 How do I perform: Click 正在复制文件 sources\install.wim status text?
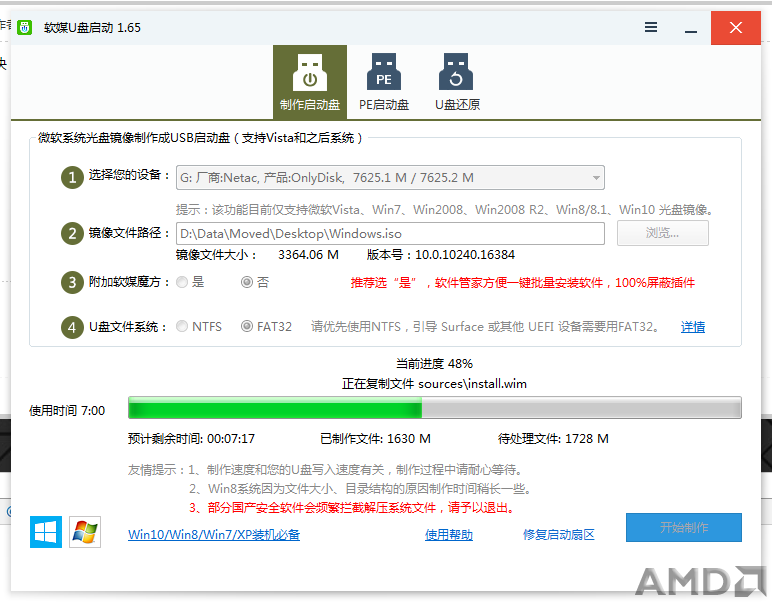pos(434,384)
